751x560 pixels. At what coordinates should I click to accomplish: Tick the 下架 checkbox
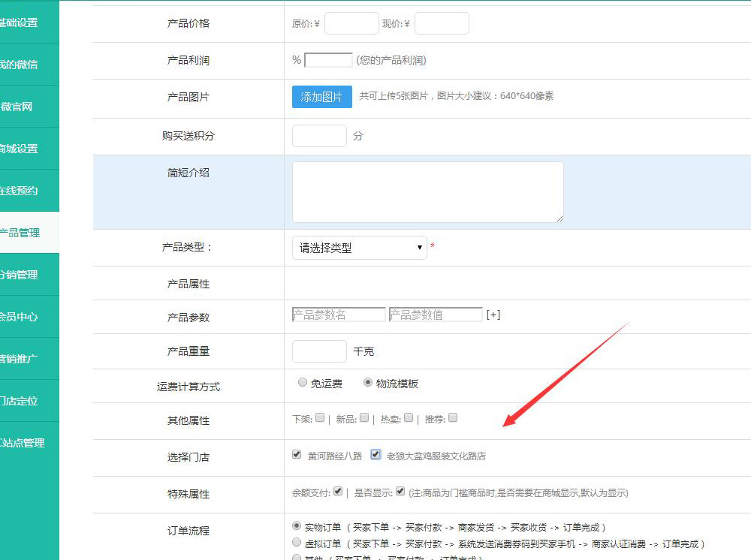[320, 418]
